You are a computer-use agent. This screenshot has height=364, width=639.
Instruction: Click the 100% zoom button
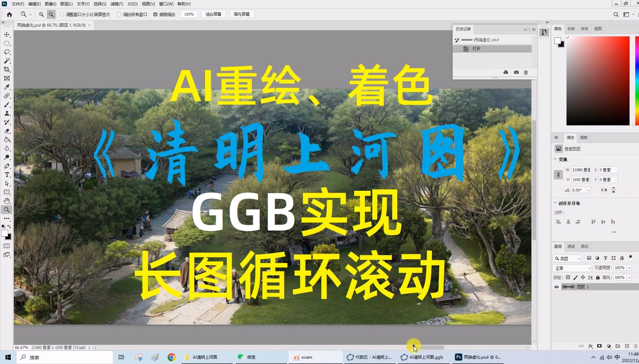tap(189, 14)
